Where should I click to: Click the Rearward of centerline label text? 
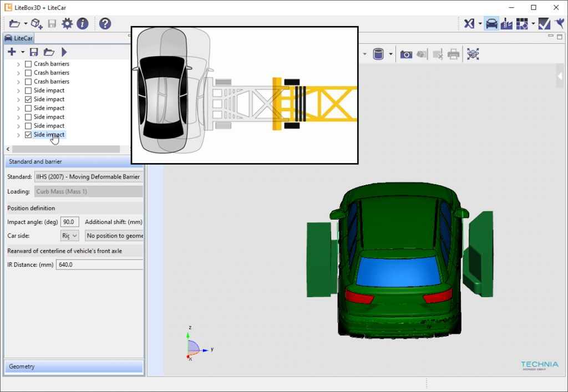(64, 251)
